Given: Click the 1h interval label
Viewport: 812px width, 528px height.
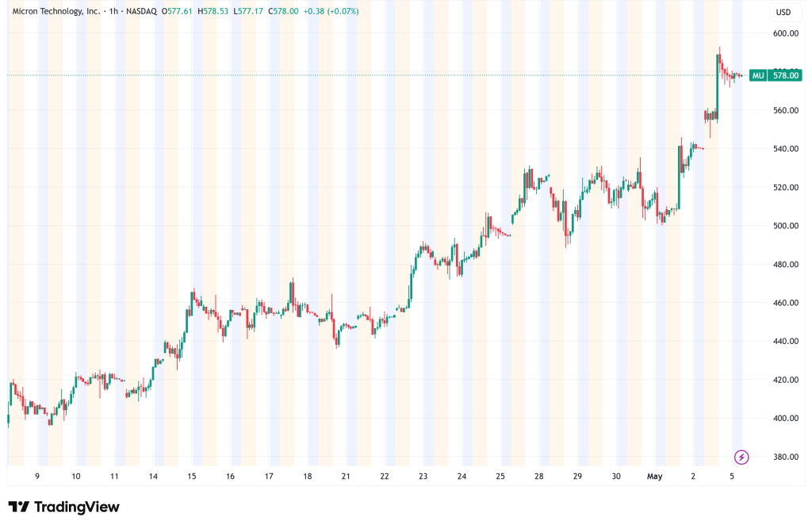Looking at the screenshot, I should pos(113,11).
